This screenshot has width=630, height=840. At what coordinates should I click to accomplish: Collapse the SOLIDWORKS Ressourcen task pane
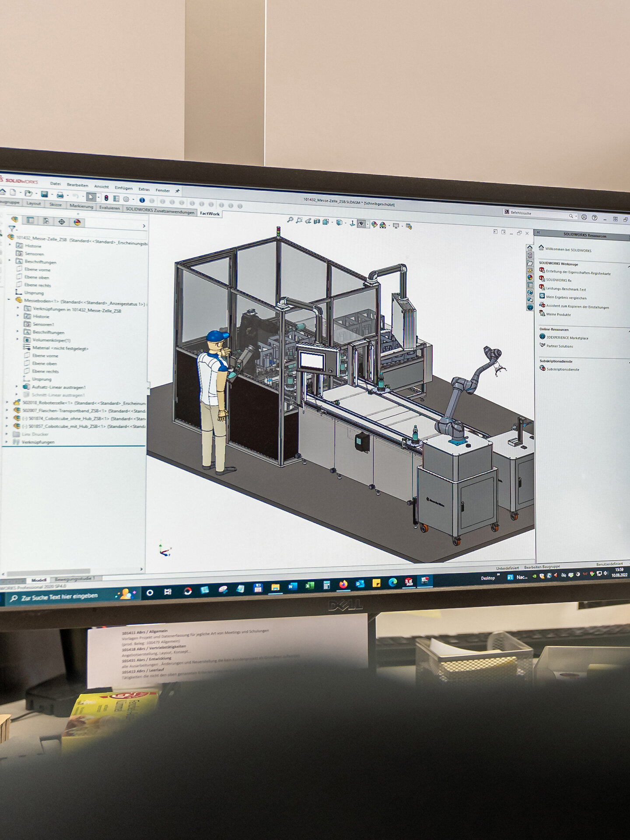coord(539,233)
